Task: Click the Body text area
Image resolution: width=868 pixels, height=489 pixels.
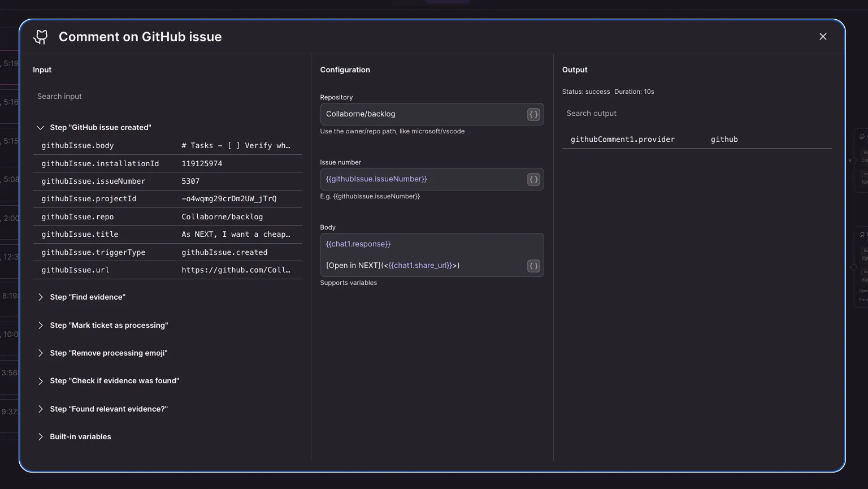Action: click(x=432, y=255)
